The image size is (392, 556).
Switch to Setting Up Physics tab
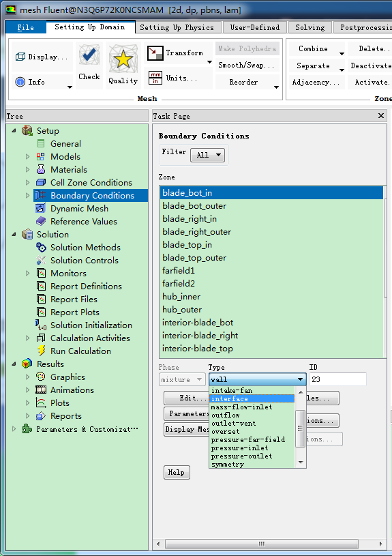[x=177, y=27]
